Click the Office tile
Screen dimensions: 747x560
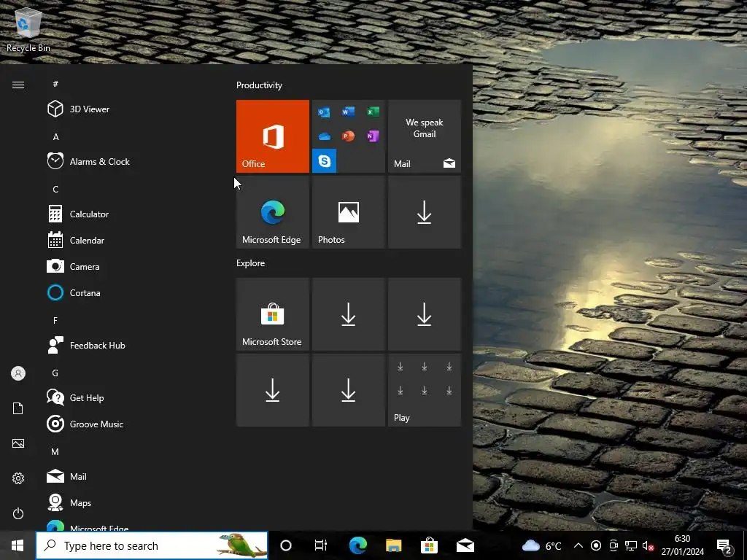coord(273,136)
